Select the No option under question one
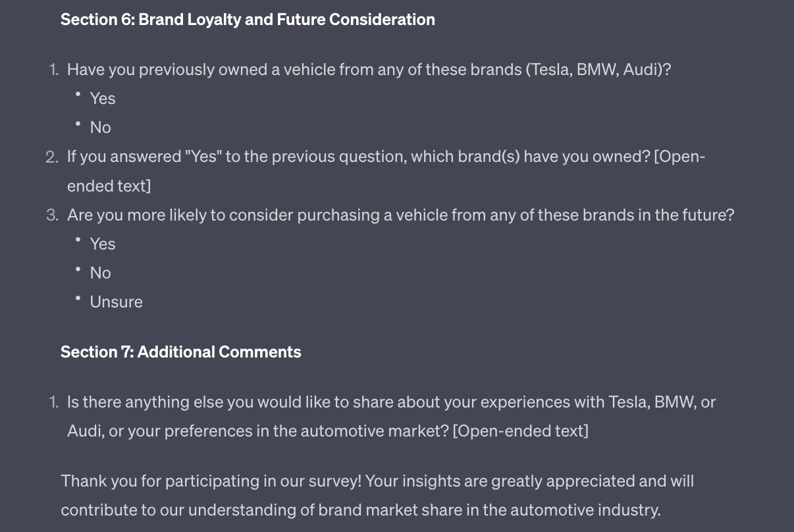794x532 pixels. click(101, 127)
